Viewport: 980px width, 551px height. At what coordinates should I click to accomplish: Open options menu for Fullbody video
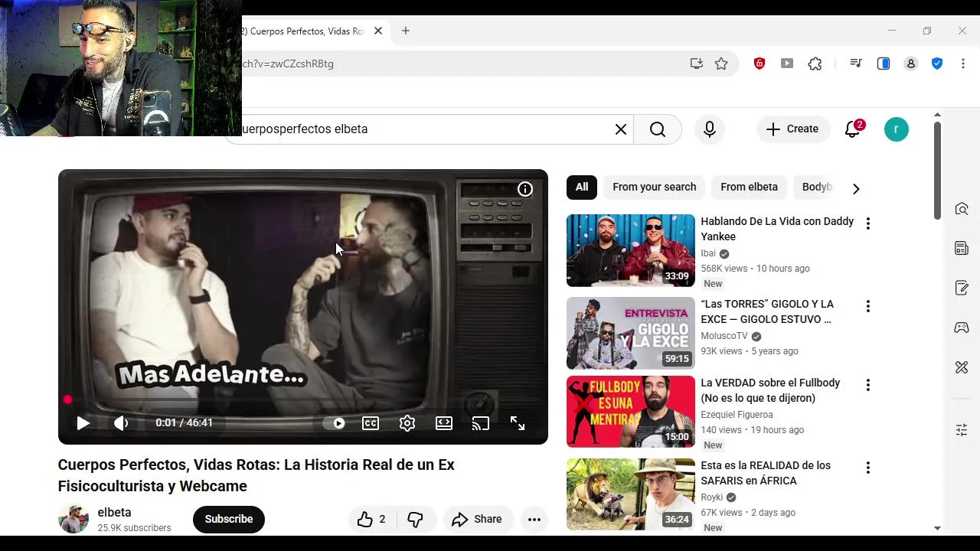tap(867, 385)
